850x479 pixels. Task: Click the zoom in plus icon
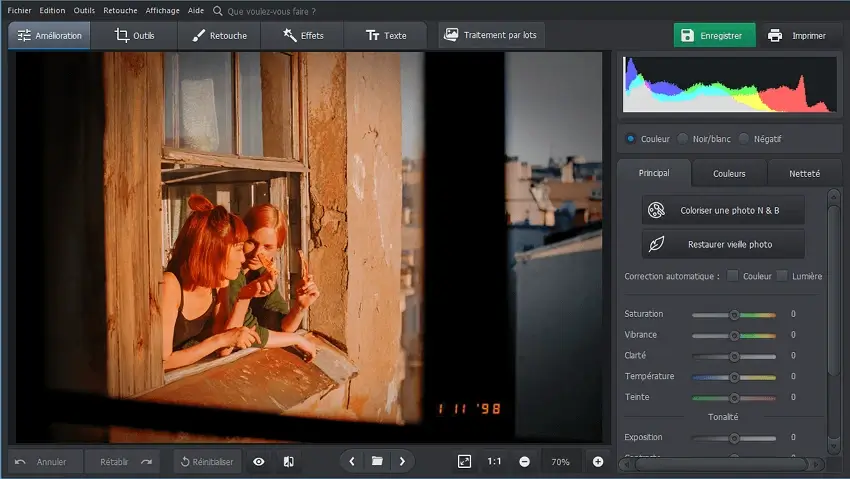pyautogui.click(x=598, y=462)
